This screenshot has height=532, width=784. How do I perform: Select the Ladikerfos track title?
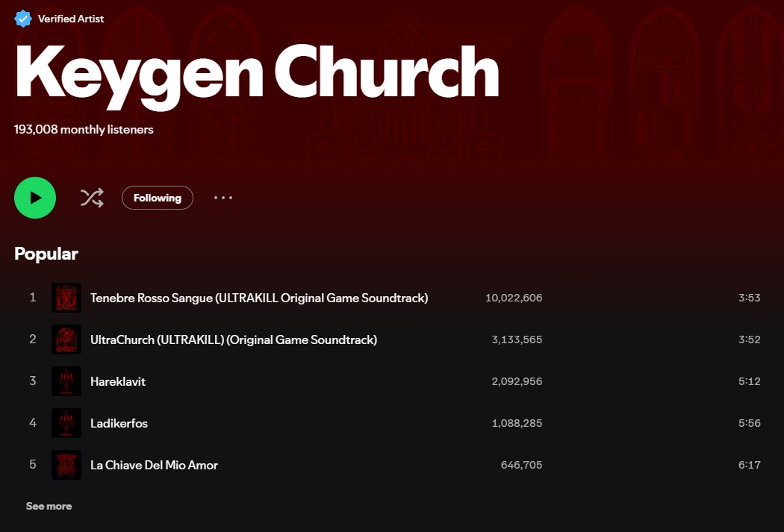[x=119, y=424]
